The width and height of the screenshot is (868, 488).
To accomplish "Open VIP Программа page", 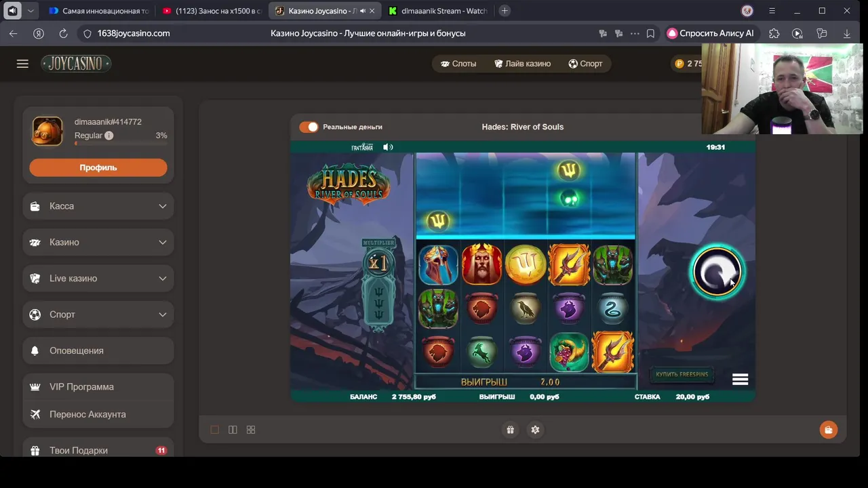I will click(x=98, y=387).
